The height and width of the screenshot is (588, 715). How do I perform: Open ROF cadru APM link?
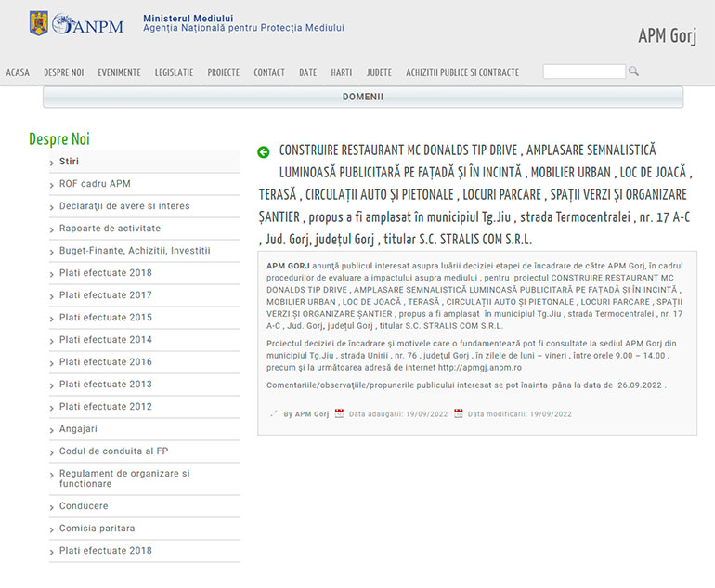pyautogui.click(x=95, y=184)
